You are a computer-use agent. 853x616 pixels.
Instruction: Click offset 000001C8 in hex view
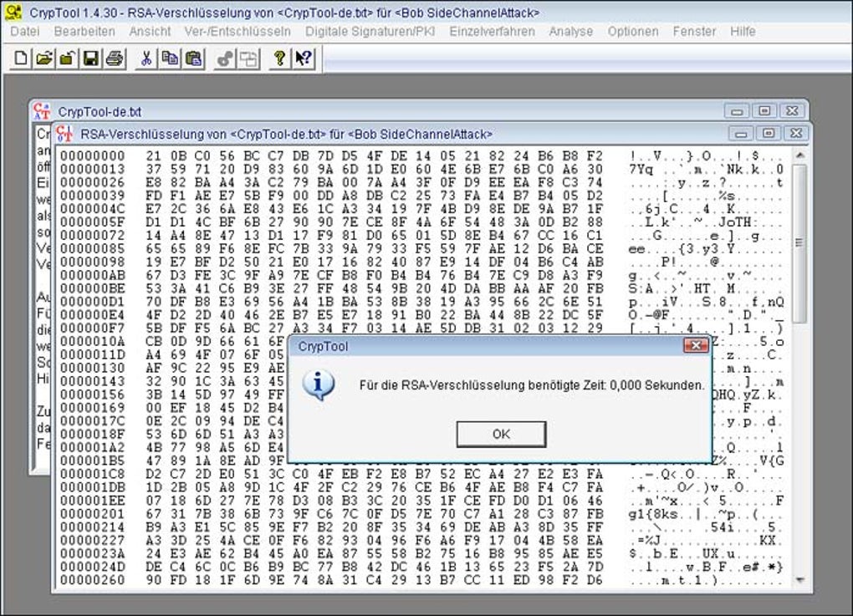click(x=93, y=474)
